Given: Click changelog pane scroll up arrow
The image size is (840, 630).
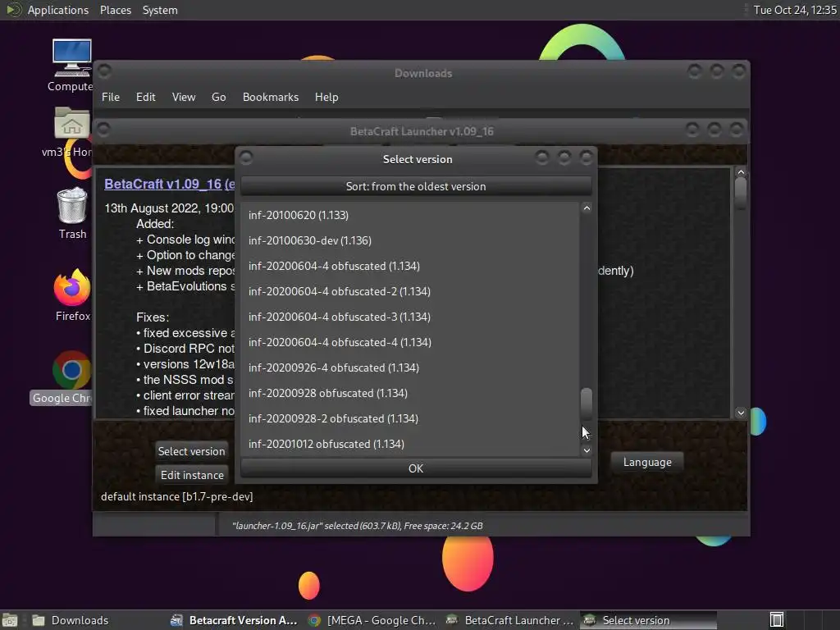Looking at the screenshot, I should [741, 172].
